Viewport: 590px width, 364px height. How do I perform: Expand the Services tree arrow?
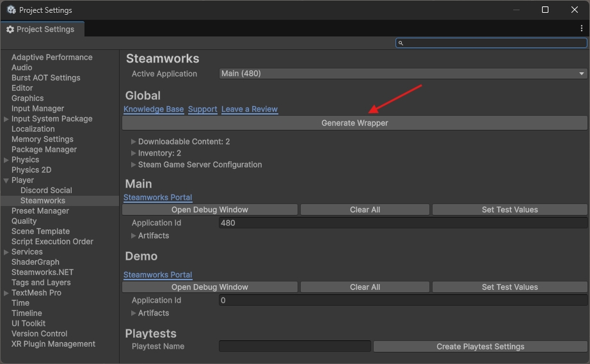[x=6, y=252]
